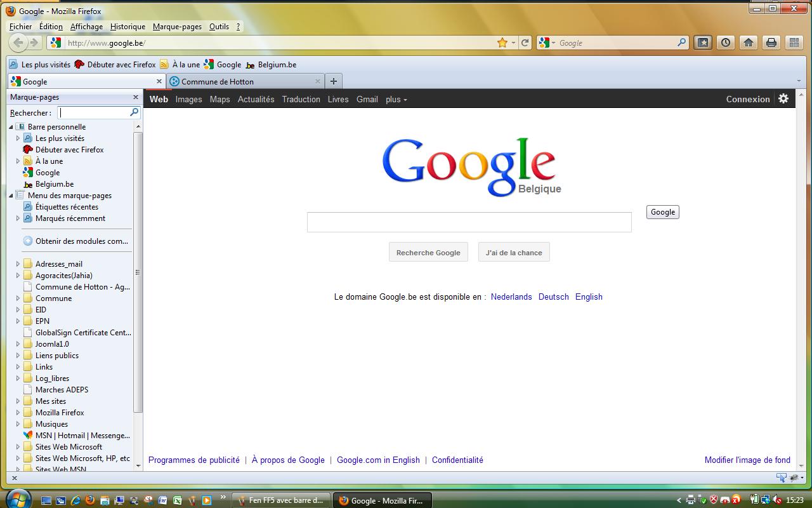The image size is (812, 508).
Task: Click the bookmarks sidebar vertical scrollbar
Action: point(138,273)
